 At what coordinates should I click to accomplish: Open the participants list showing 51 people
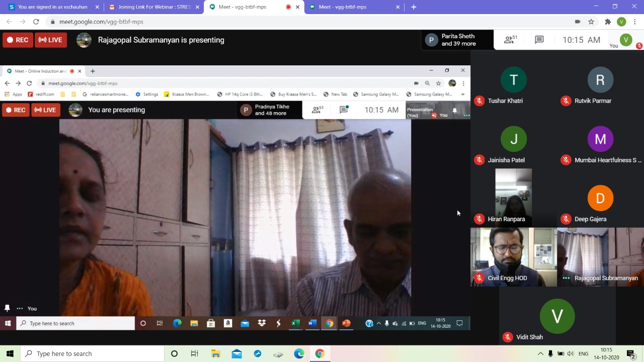click(x=511, y=40)
